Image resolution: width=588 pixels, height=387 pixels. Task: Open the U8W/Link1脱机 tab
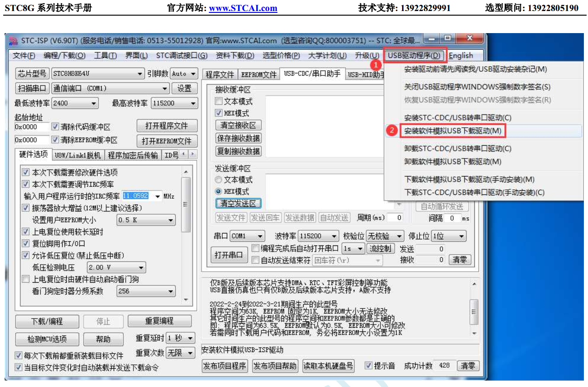click(78, 155)
